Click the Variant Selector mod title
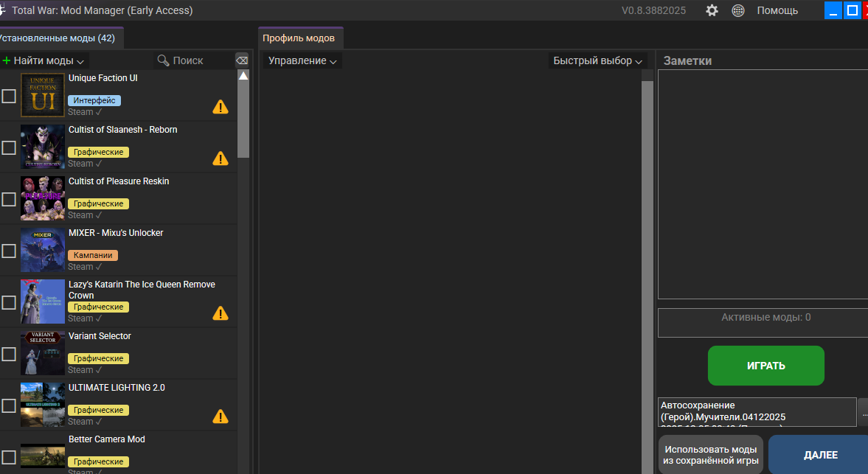 (100, 335)
